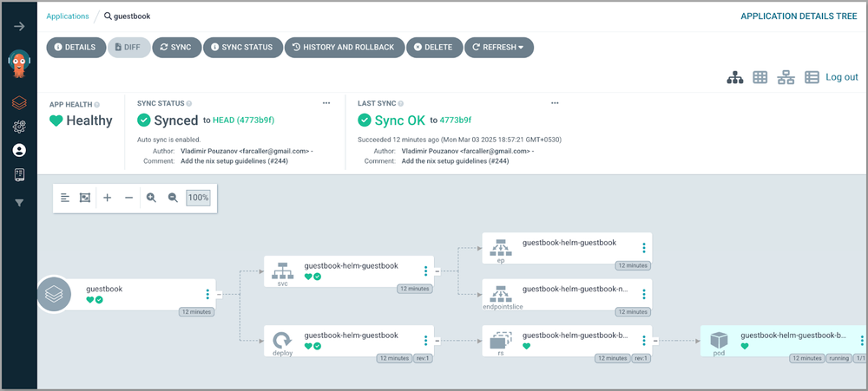Expand all nodes with the plus icon
Image resolution: width=868 pixels, height=391 pixels.
[108, 198]
